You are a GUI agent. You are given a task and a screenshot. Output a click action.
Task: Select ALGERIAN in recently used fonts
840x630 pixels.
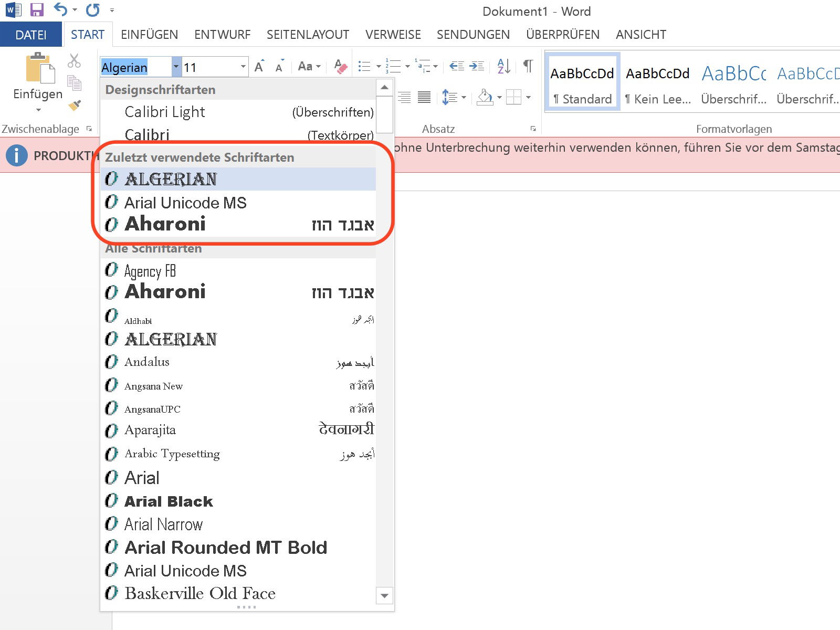click(238, 179)
